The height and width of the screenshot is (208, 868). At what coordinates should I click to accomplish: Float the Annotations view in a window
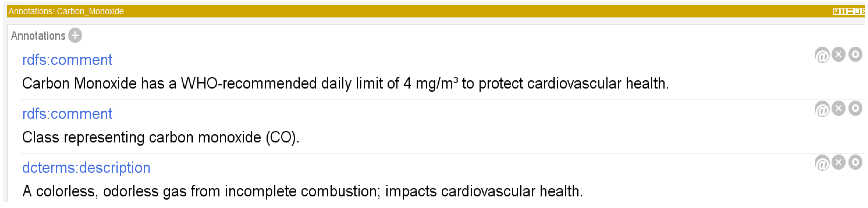[858, 12]
